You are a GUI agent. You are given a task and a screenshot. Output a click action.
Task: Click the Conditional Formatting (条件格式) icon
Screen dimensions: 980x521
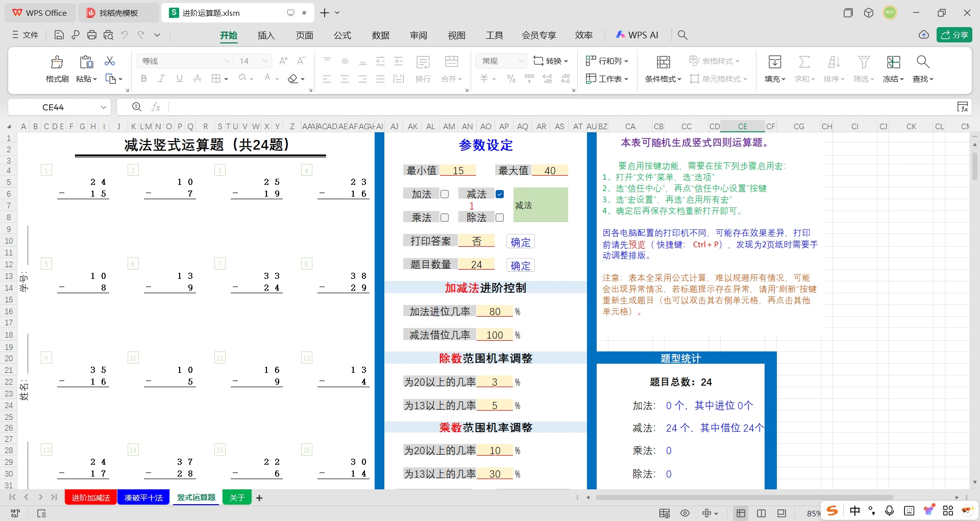663,62
